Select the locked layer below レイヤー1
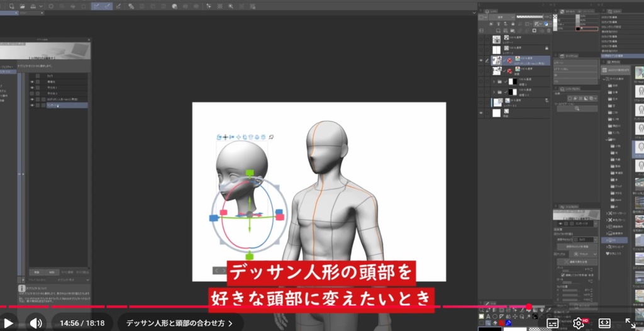 coord(497,50)
